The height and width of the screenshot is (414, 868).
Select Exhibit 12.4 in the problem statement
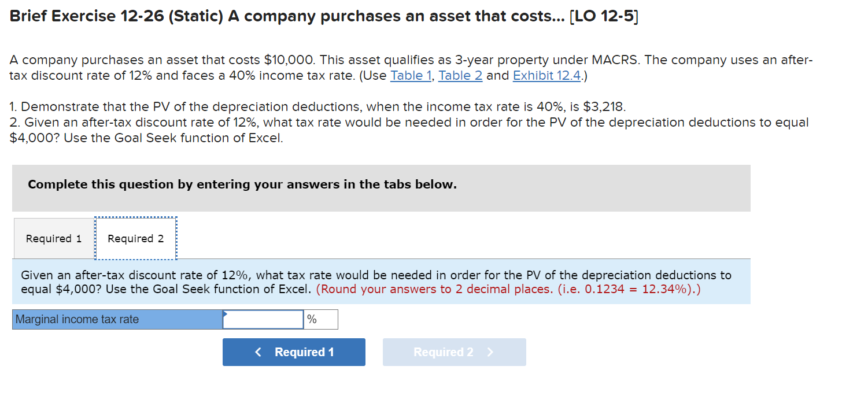[546, 76]
